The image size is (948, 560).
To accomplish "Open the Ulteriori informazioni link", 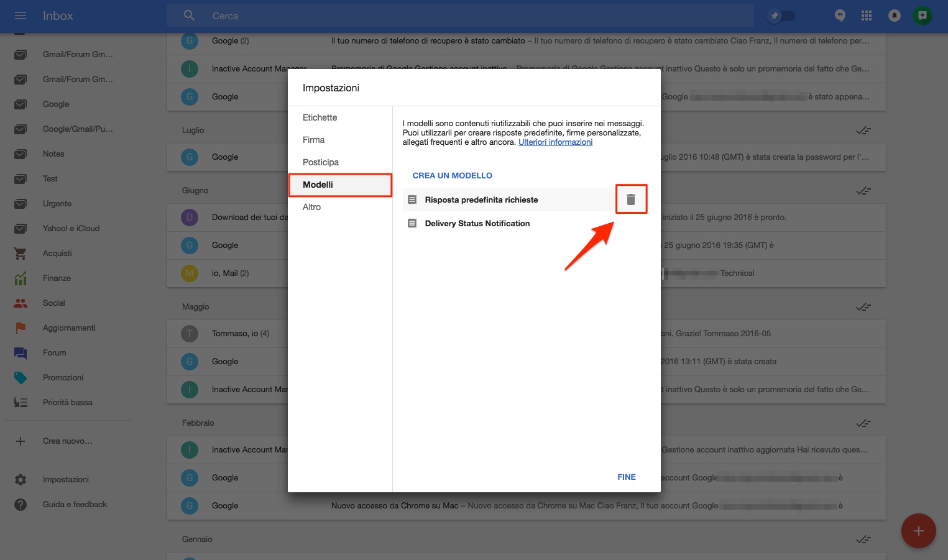I will tap(556, 142).
